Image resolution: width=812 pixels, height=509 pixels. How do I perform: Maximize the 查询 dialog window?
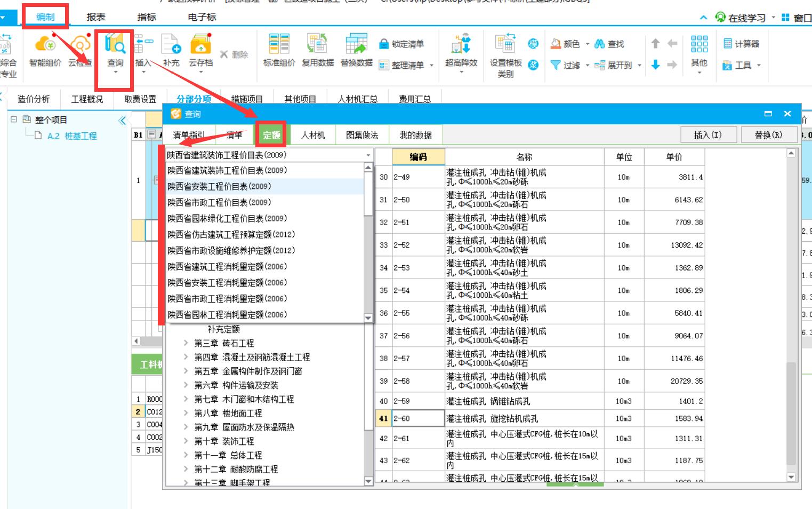point(768,114)
